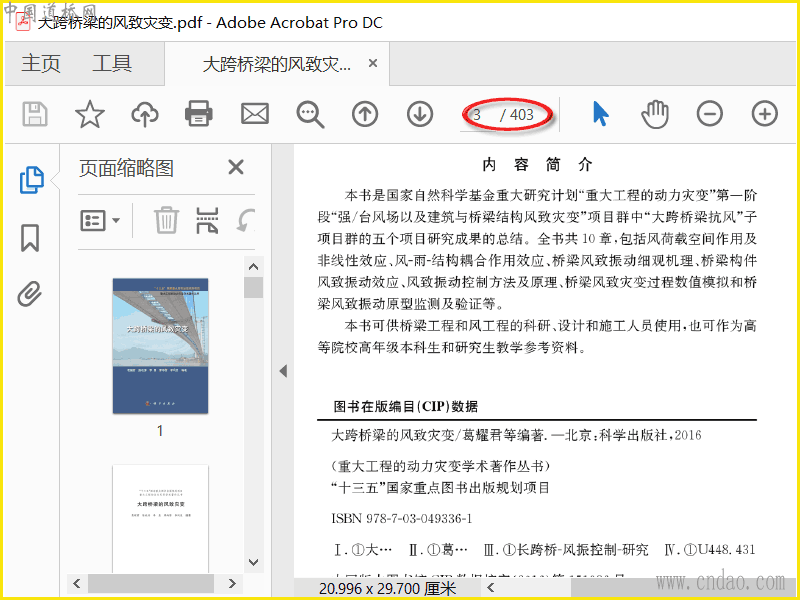The image size is (800, 600).
Task: Switch to the 工具 tab
Action: coord(112,64)
